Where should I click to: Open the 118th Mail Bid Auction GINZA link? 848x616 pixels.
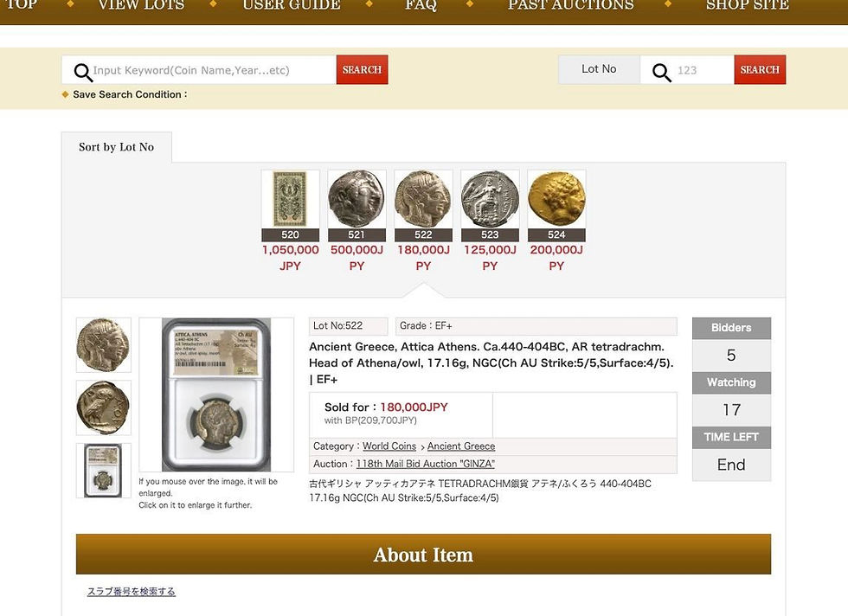pyautogui.click(x=425, y=464)
